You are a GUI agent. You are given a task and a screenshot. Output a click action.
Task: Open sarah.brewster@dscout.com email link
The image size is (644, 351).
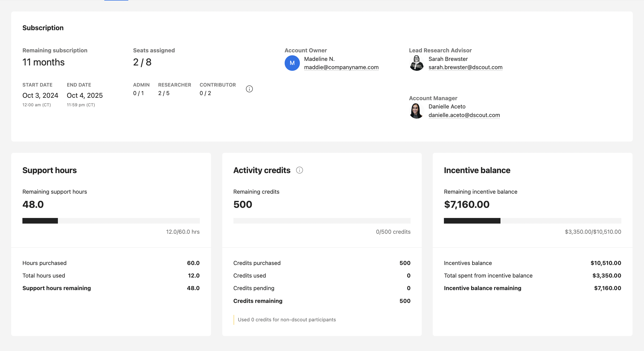point(465,67)
